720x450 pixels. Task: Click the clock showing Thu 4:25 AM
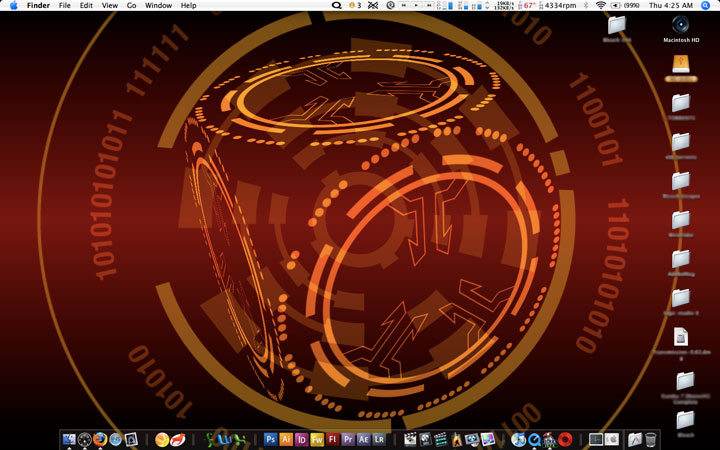point(670,5)
